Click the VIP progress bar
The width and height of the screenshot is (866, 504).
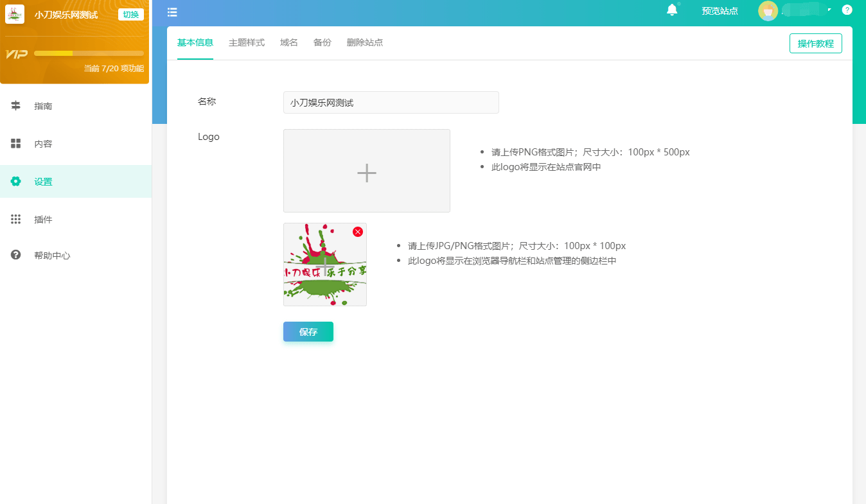(x=89, y=53)
